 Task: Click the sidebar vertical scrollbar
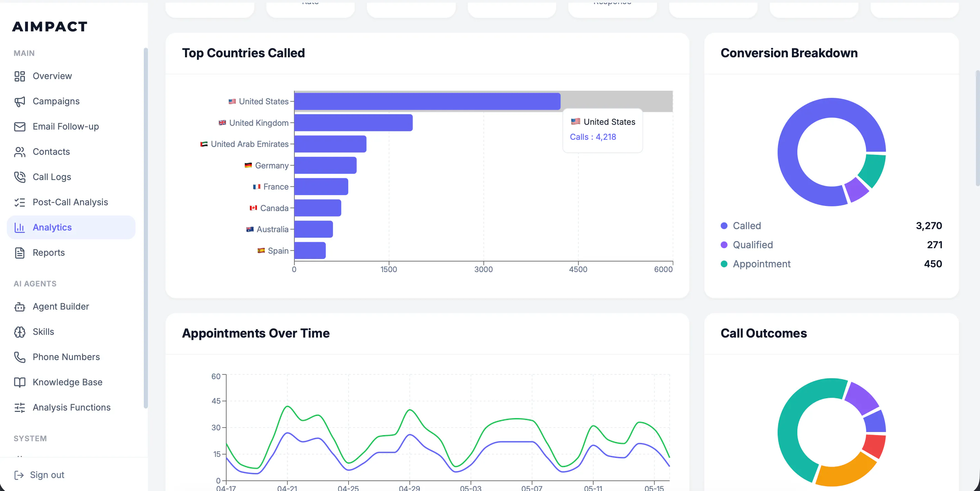tap(145, 228)
